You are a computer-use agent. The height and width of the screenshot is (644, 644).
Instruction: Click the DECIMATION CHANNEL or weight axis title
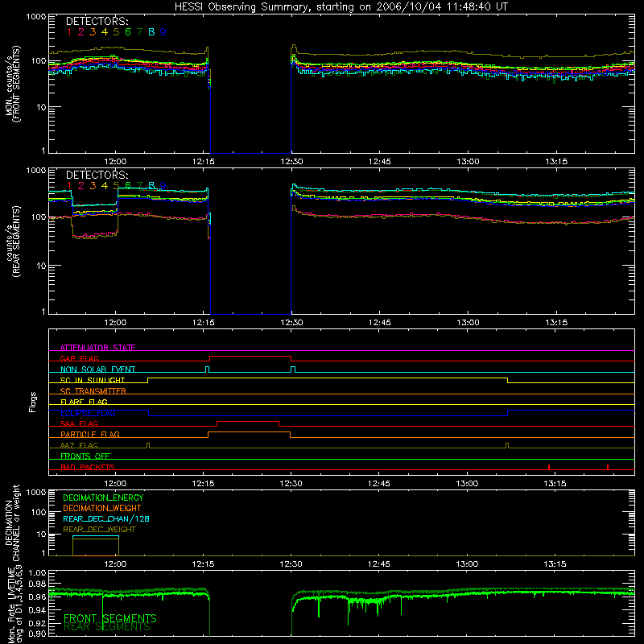[12, 522]
